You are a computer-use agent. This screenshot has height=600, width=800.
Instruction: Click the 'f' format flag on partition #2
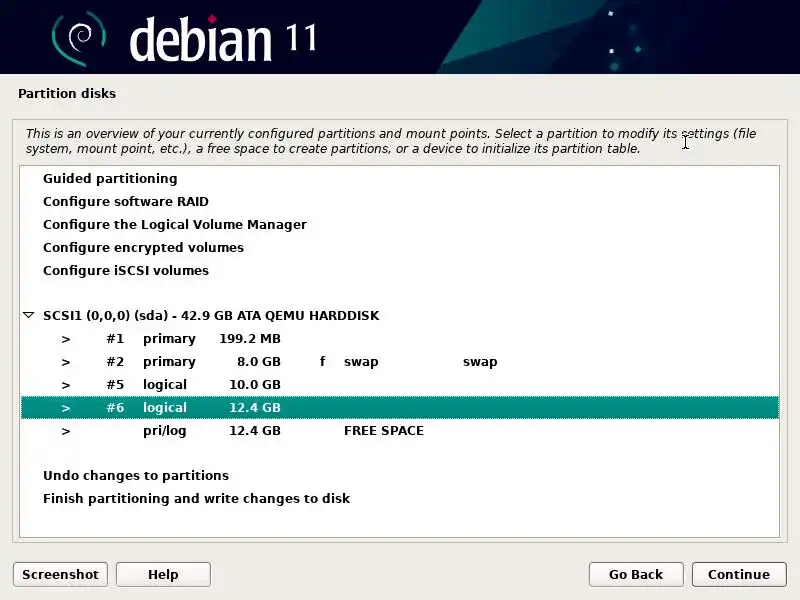point(322,362)
